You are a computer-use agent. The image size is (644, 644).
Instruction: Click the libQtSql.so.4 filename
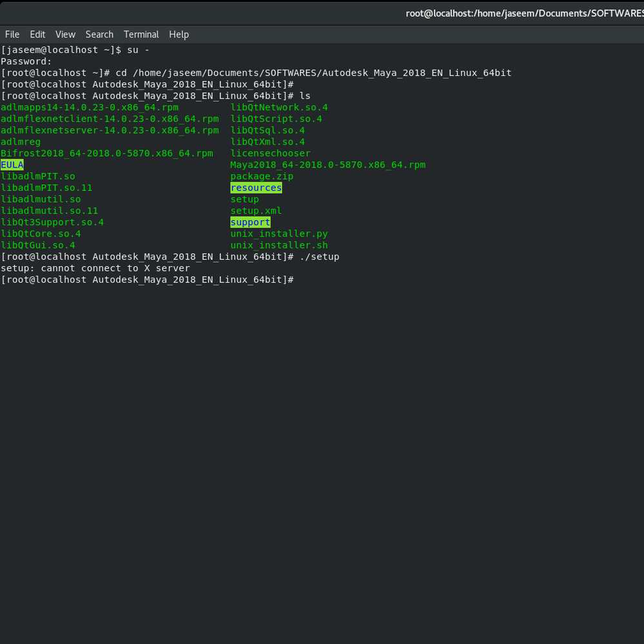pos(268,130)
